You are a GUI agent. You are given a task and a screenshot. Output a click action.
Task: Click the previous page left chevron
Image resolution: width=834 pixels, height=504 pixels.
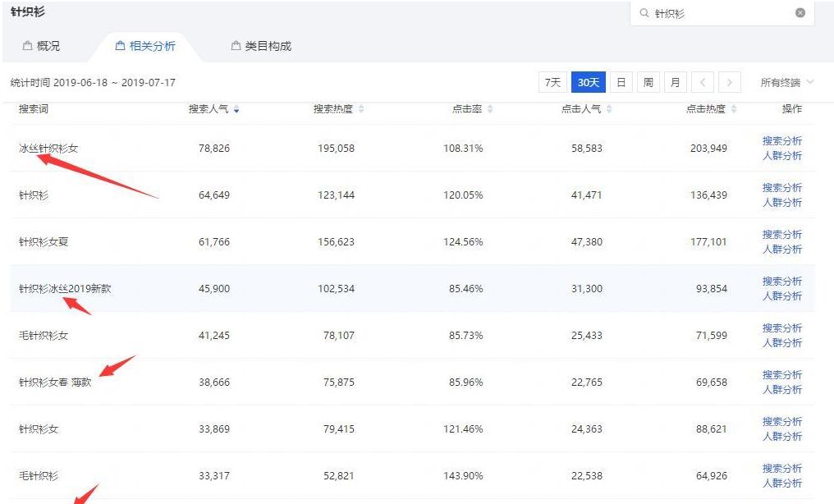(703, 82)
